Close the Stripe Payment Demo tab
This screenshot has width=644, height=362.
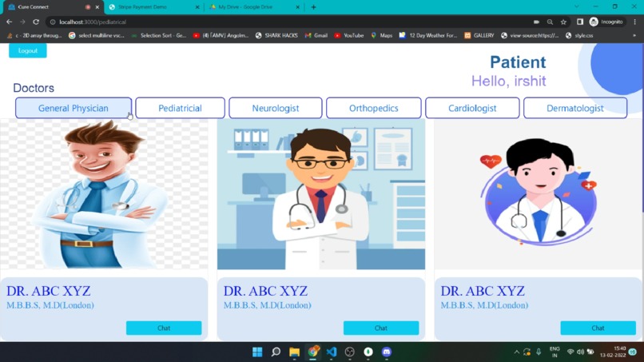point(197,7)
